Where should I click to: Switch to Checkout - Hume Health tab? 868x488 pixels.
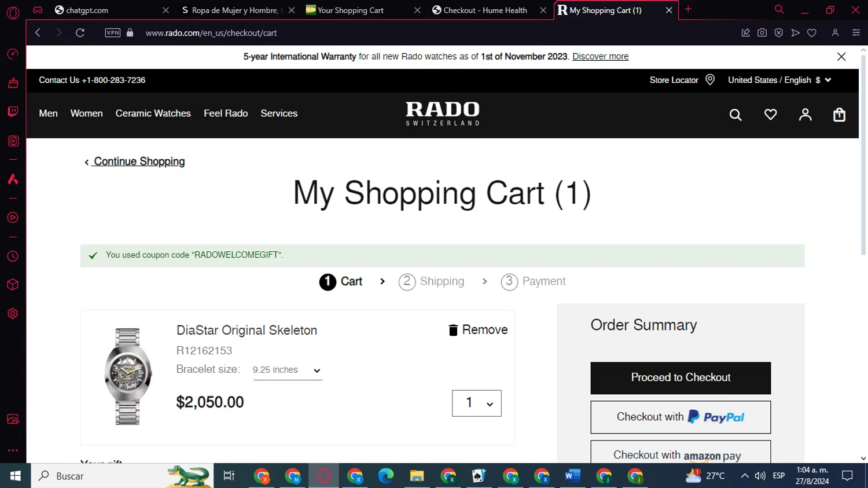489,10
